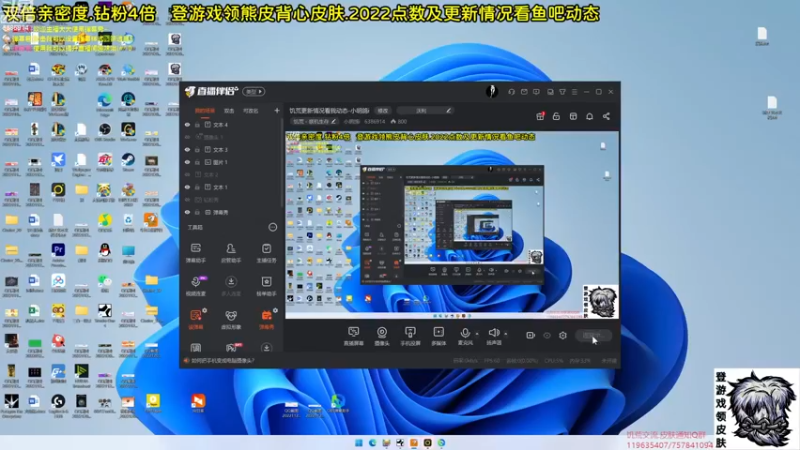Open 视频连麦 tool with new badge
The height and width of the screenshot is (450, 800).
pyautogui.click(x=196, y=286)
